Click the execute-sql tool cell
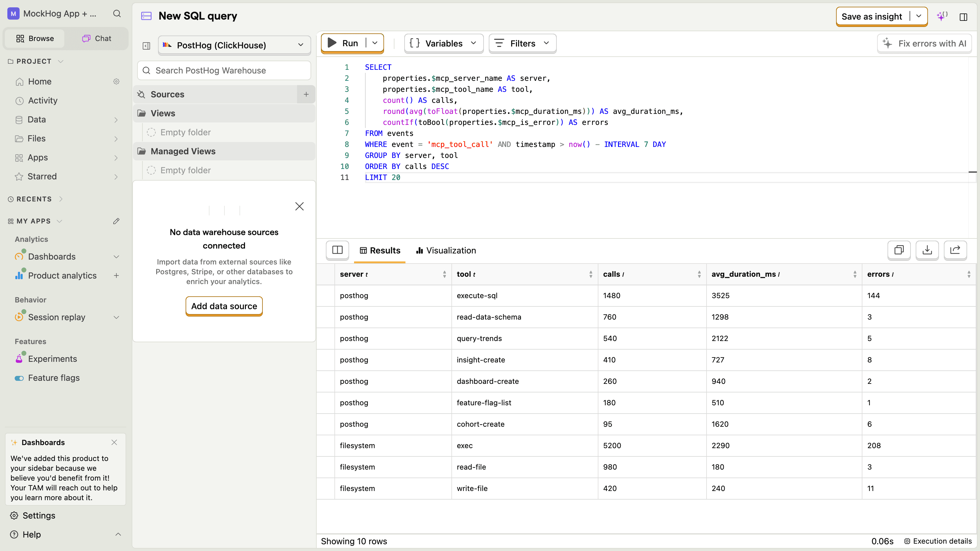Viewport: 980px width, 551px height. coord(524,295)
